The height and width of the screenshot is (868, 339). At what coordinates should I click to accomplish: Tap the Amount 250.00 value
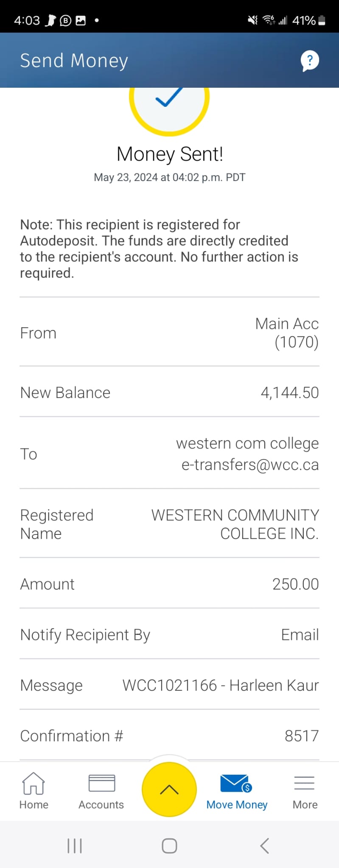click(x=295, y=584)
